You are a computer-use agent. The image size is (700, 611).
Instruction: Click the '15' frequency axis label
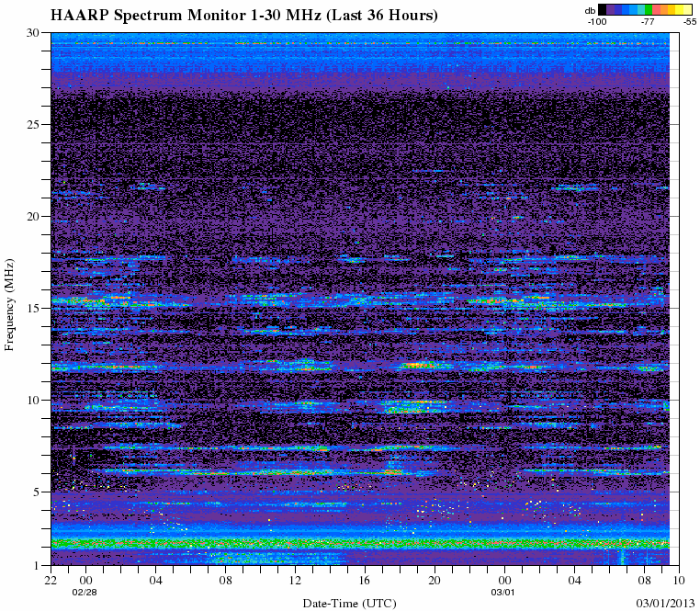34,308
